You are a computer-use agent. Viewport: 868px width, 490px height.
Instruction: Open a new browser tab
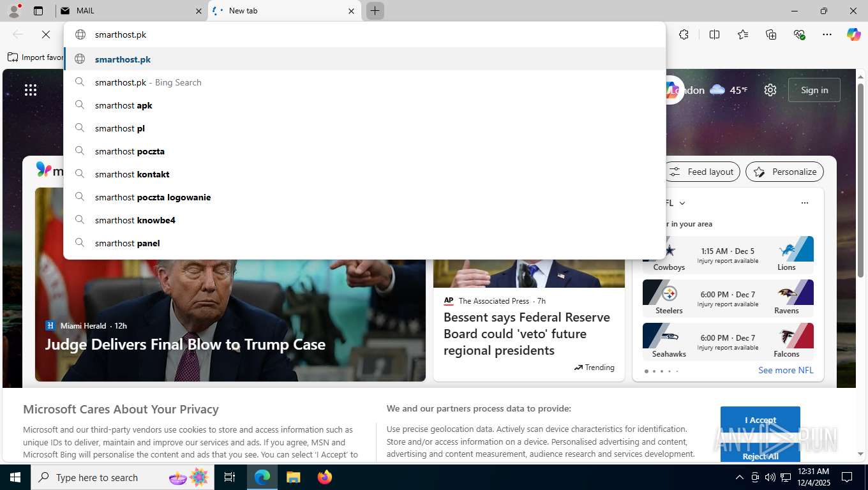coord(375,11)
